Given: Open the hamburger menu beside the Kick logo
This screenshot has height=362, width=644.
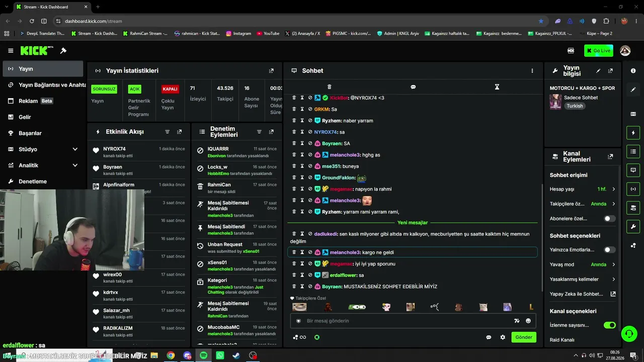Looking at the screenshot, I should (11, 51).
